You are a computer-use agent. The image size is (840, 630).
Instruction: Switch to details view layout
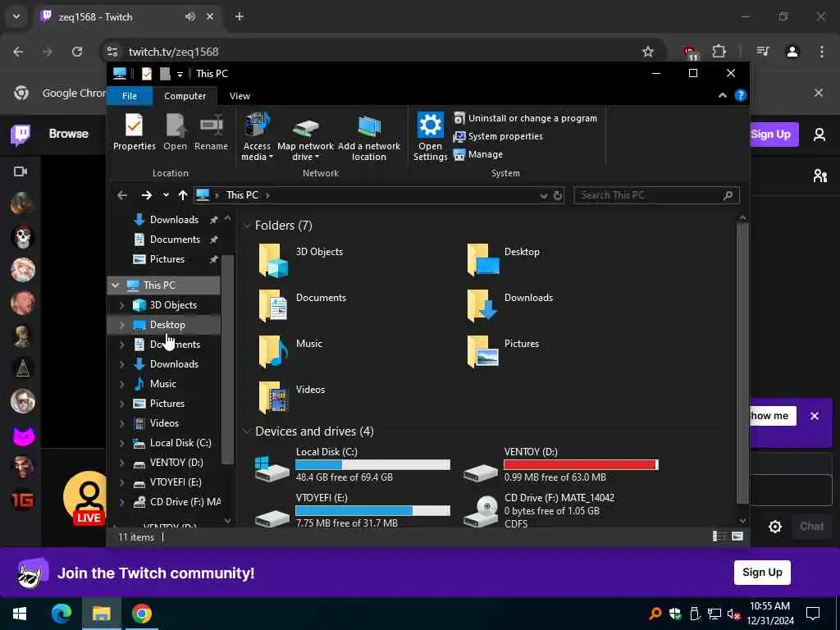click(719, 536)
